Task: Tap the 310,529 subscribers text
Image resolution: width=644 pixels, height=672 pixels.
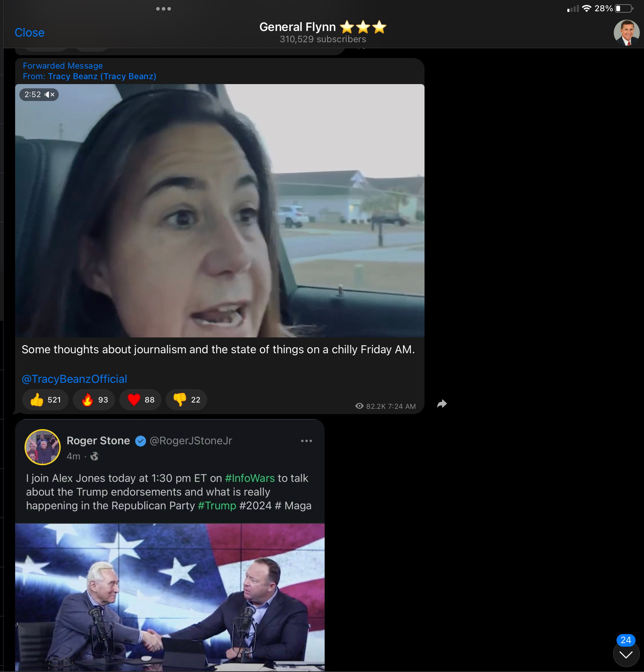Action: tap(323, 39)
